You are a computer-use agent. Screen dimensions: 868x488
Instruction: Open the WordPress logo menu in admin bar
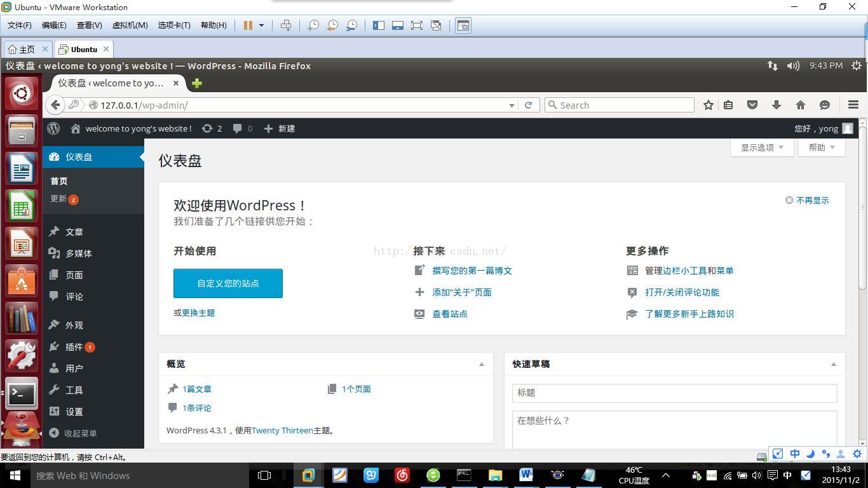53,128
